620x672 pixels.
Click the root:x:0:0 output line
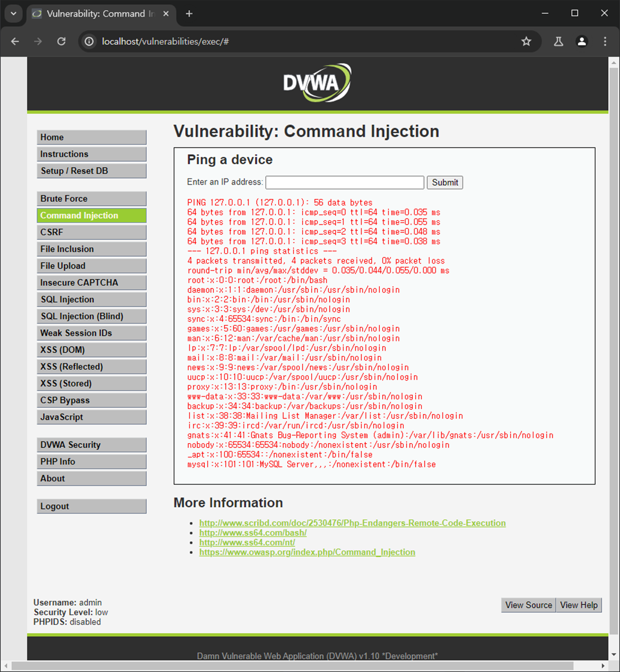click(x=257, y=280)
